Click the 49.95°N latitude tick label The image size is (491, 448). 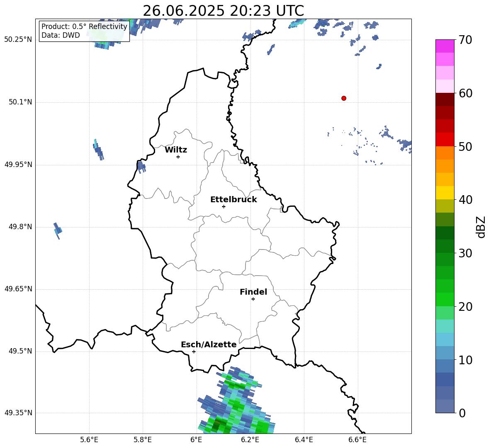pyautogui.click(x=18, y=165)
